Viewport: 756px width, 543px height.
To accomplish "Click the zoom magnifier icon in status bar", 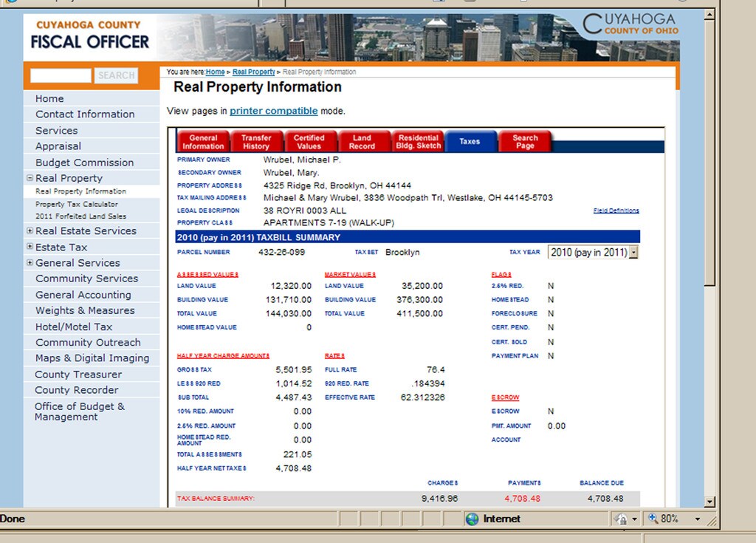I will pos(653,519).
